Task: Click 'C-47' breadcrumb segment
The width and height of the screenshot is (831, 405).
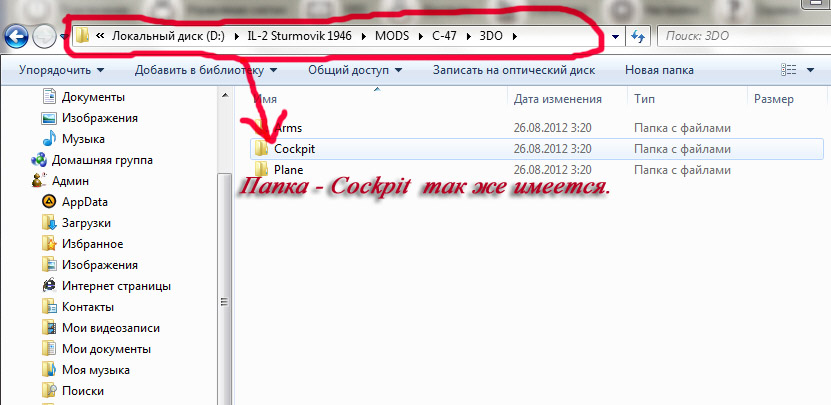Action: (444, 36)
